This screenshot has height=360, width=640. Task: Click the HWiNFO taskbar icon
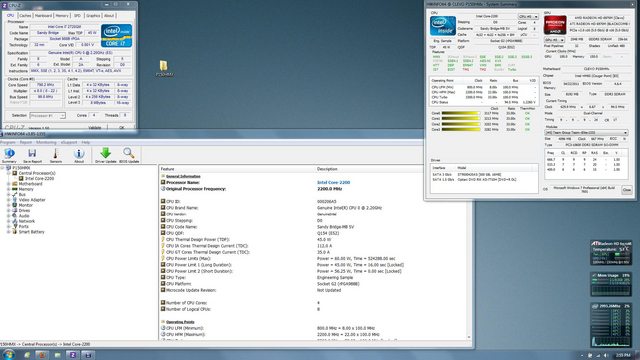[x=88, y=355]
